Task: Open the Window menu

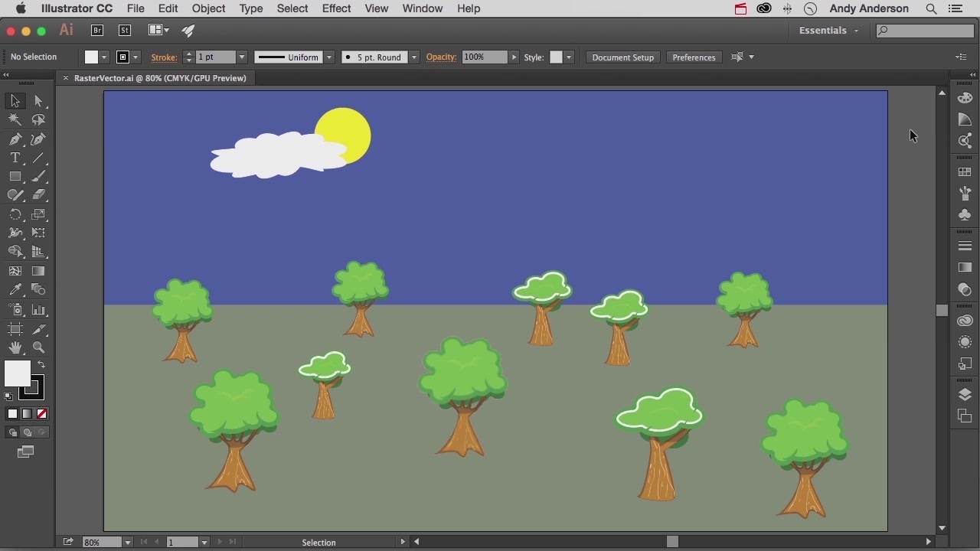Action: 422,8
